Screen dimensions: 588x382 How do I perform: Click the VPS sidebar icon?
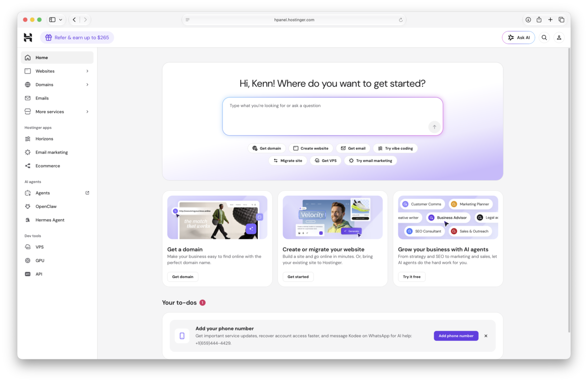pos(28,247)
